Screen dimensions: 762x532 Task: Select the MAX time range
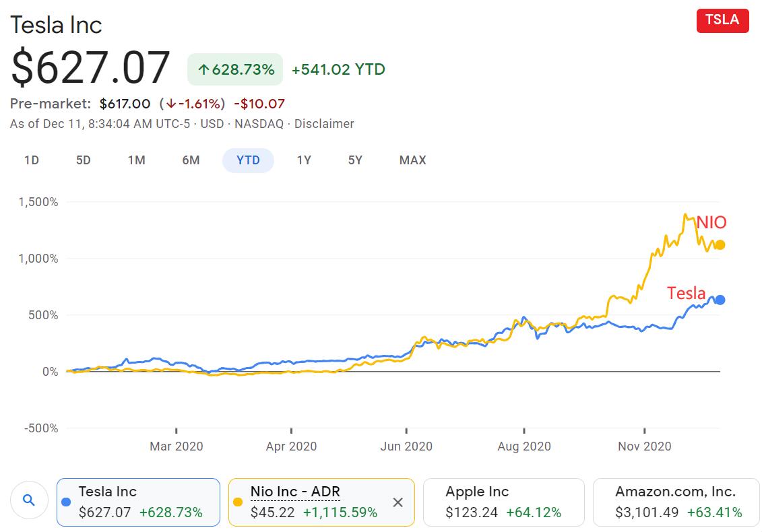412,160
